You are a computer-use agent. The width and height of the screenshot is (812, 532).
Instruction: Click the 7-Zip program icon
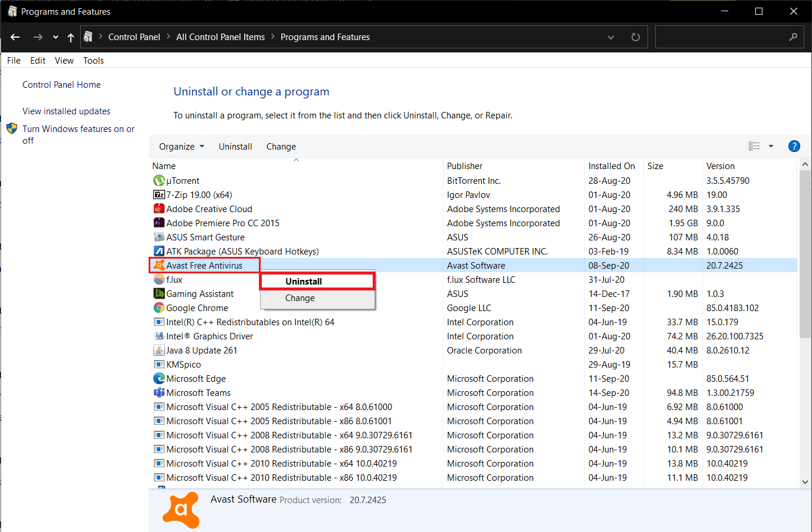[159, 194]
